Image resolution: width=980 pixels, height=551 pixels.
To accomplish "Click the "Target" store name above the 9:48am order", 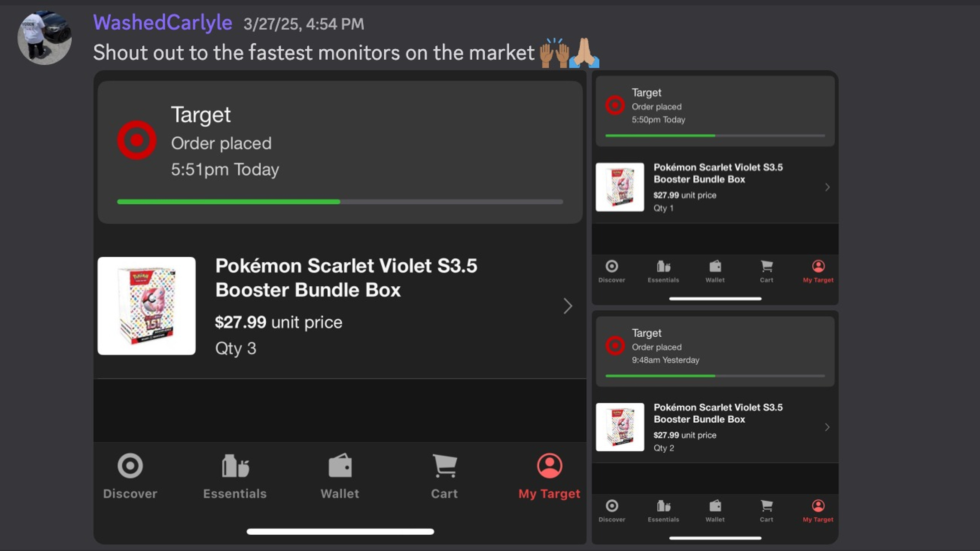I will click(647, 333).
